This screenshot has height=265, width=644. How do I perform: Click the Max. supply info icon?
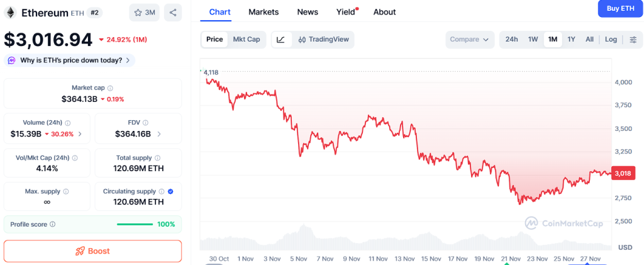click(66, 191)
